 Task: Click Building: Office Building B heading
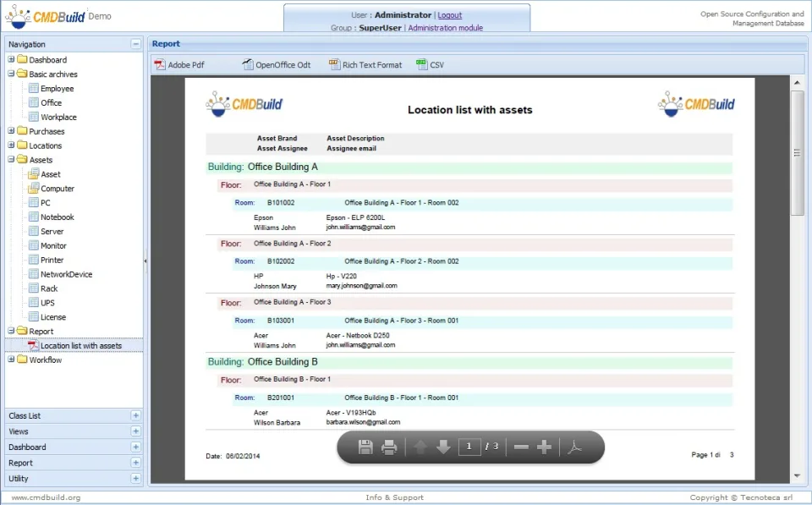[x=262, y=361]
